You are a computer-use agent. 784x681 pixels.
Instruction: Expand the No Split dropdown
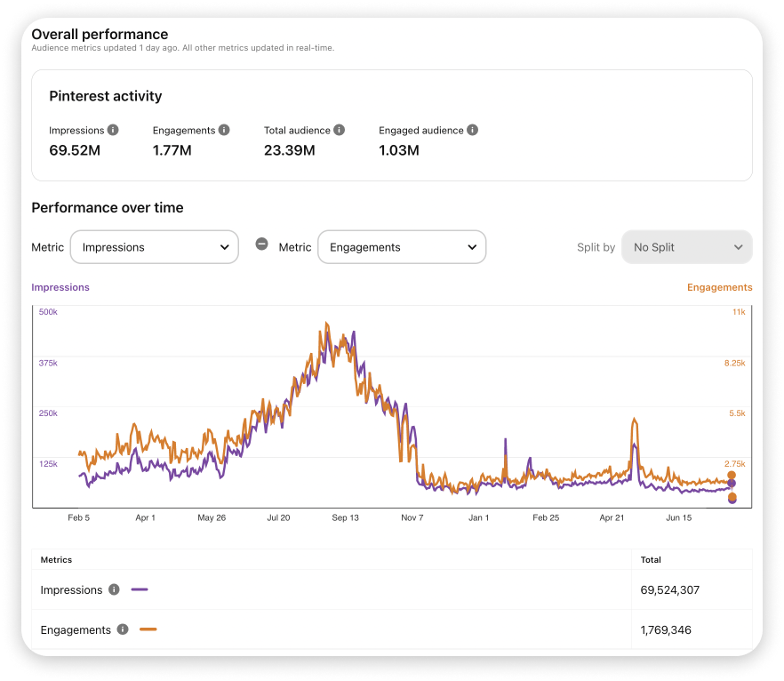coord(686,247)
